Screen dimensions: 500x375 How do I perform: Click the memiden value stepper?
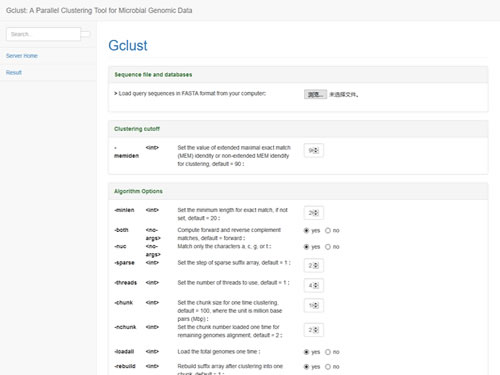pyautogui.click(x=313, y=150)
